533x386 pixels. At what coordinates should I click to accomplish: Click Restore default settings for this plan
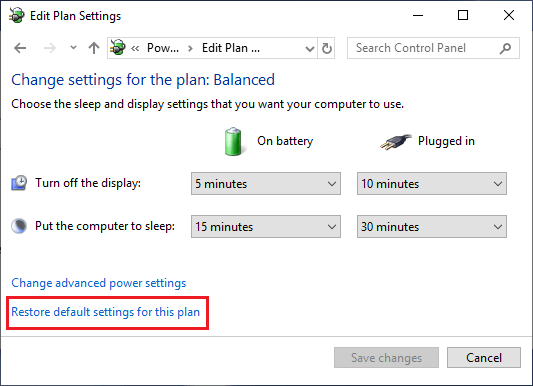pos(105,312)
